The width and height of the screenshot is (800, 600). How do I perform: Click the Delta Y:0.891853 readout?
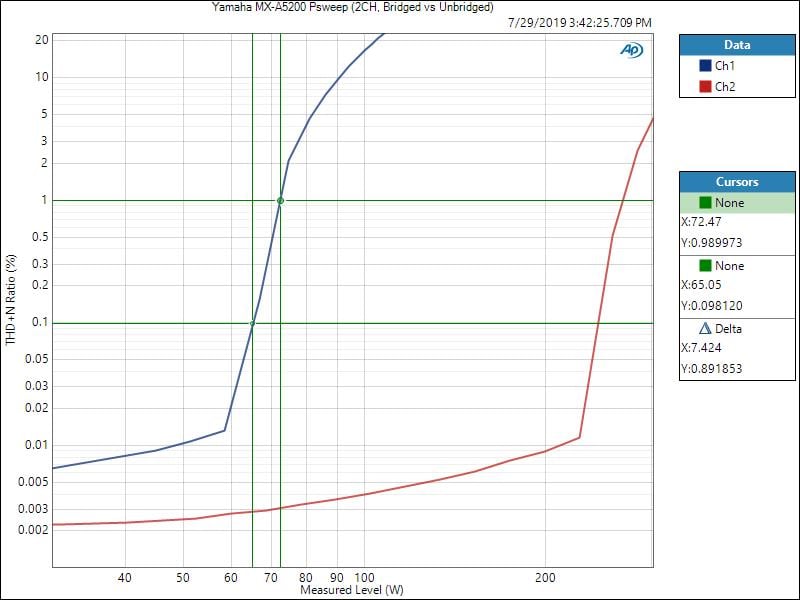tap(711, 369)
